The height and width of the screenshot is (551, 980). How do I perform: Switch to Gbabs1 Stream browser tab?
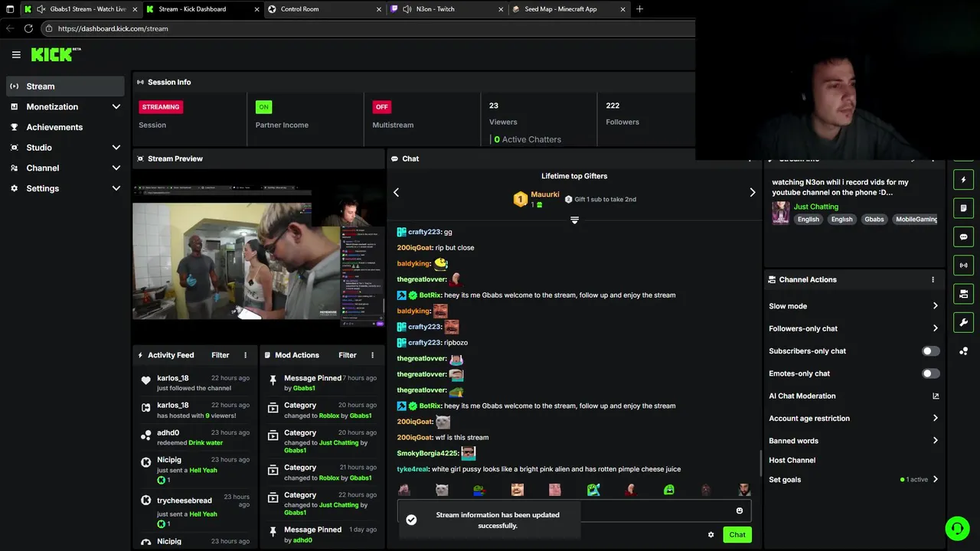click(x=80, y=9)
